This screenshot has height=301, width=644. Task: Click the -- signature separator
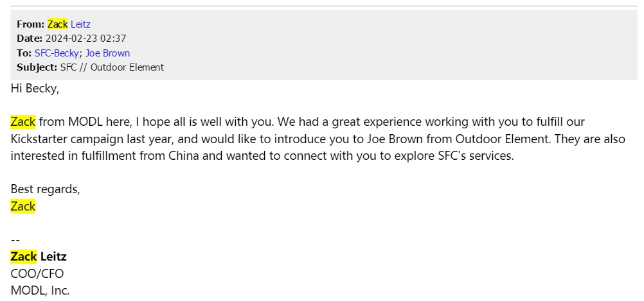point(15,240)
